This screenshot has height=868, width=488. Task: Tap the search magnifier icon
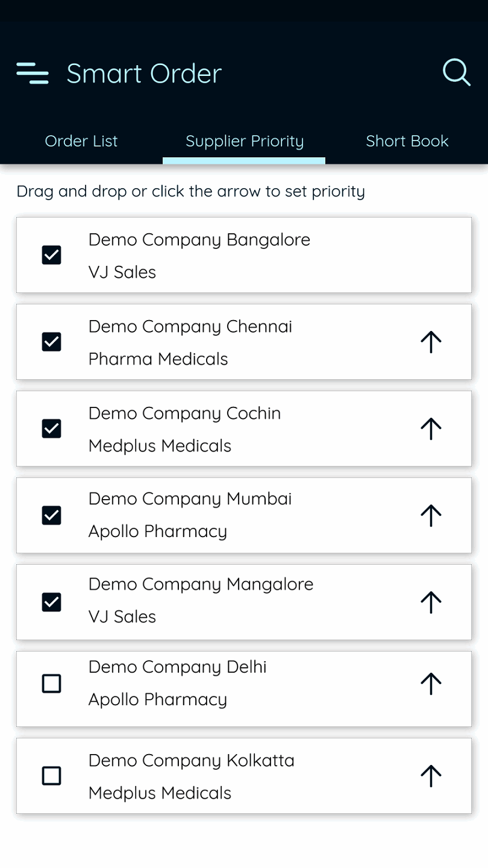pos(456,73)
